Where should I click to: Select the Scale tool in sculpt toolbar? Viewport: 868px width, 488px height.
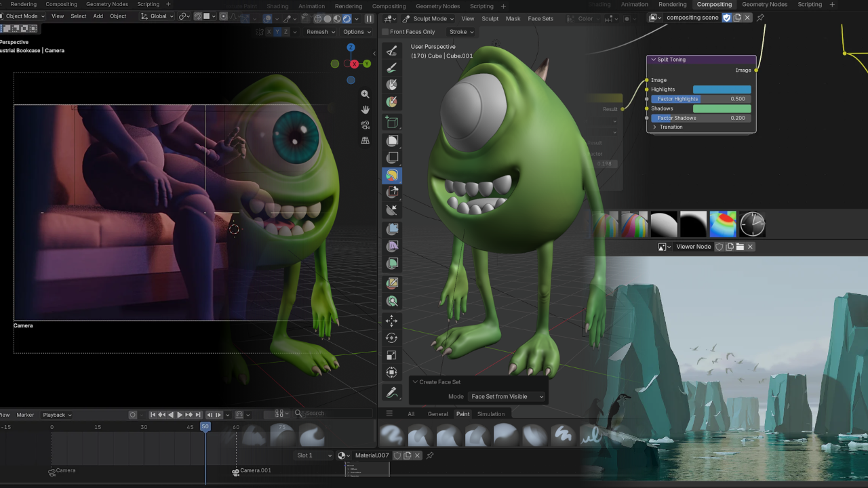392,355
